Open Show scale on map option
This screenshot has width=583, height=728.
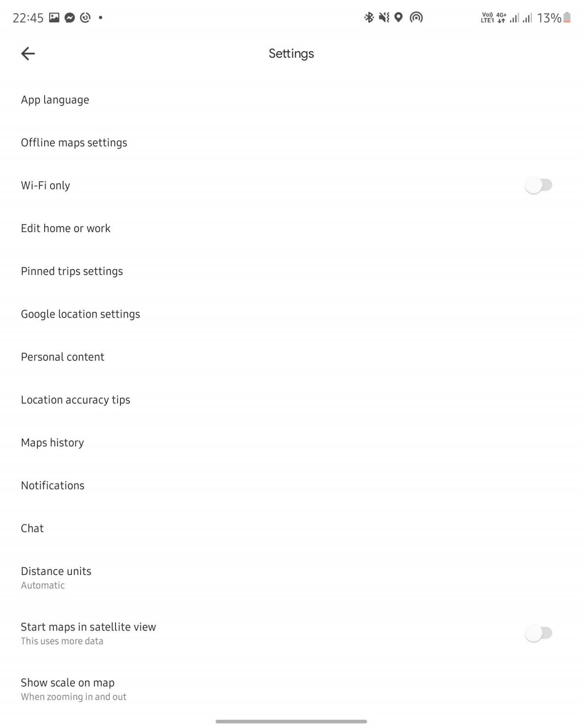point(68,689)
